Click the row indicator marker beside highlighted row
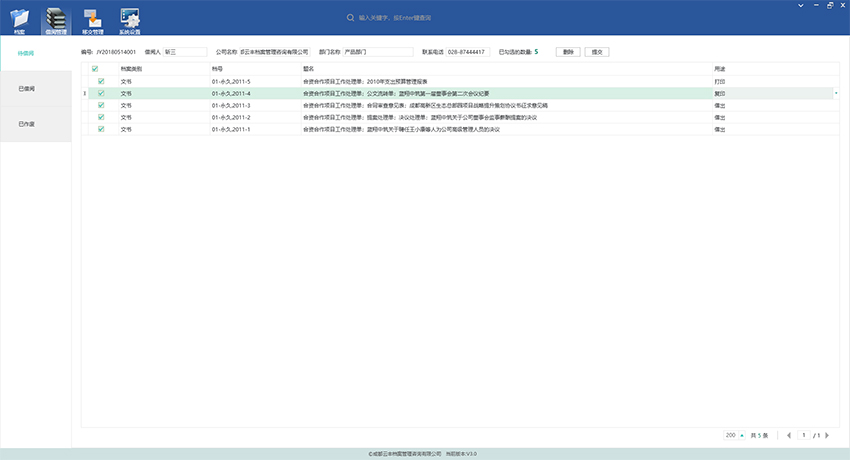 (x=85, y=93)
